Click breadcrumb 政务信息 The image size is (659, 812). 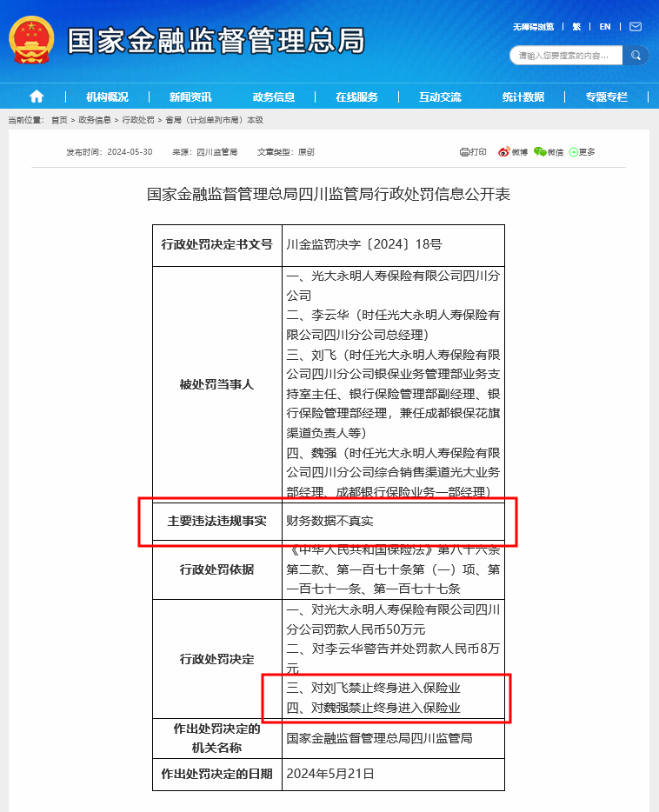(95, 120)
